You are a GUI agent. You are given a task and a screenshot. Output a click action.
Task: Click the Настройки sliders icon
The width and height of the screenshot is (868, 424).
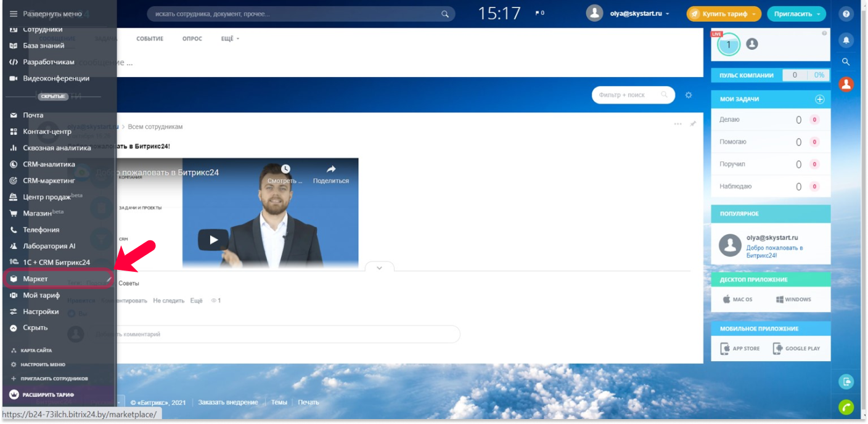tap(14, 312)
